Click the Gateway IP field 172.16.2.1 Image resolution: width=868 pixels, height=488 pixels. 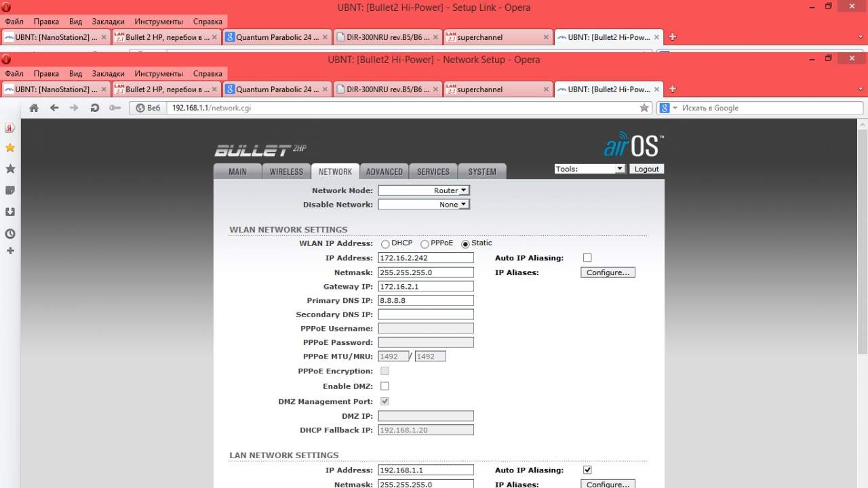426,287
